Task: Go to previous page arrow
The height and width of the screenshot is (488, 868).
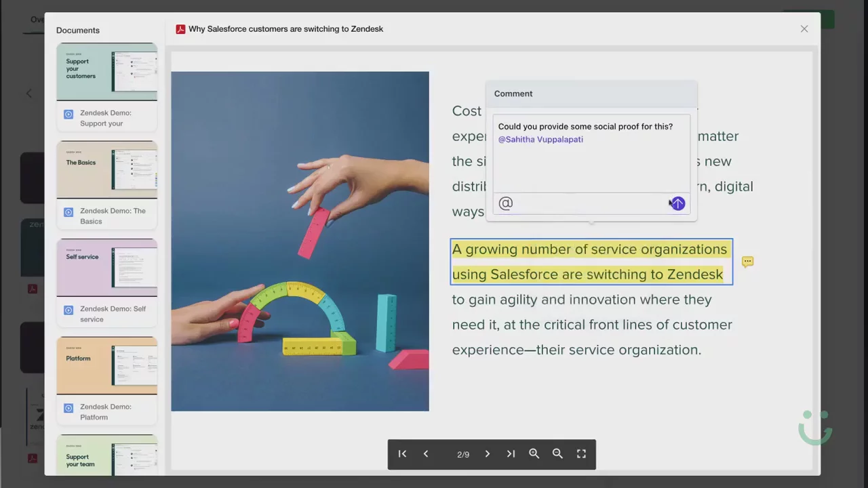Action: point(426,454)
